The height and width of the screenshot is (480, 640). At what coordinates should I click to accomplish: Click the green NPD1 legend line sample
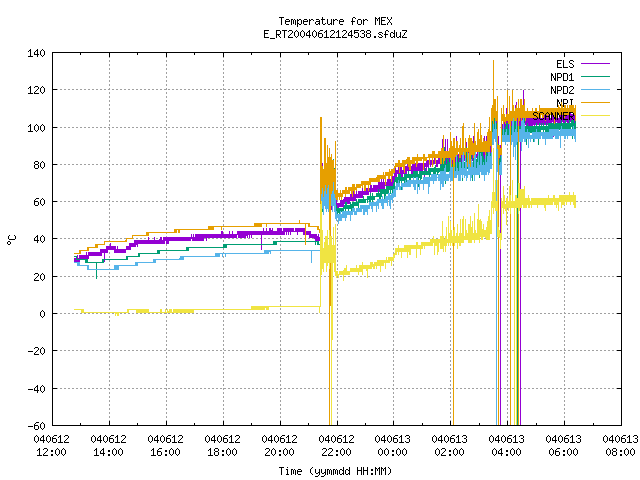click(x=595, y=77)
